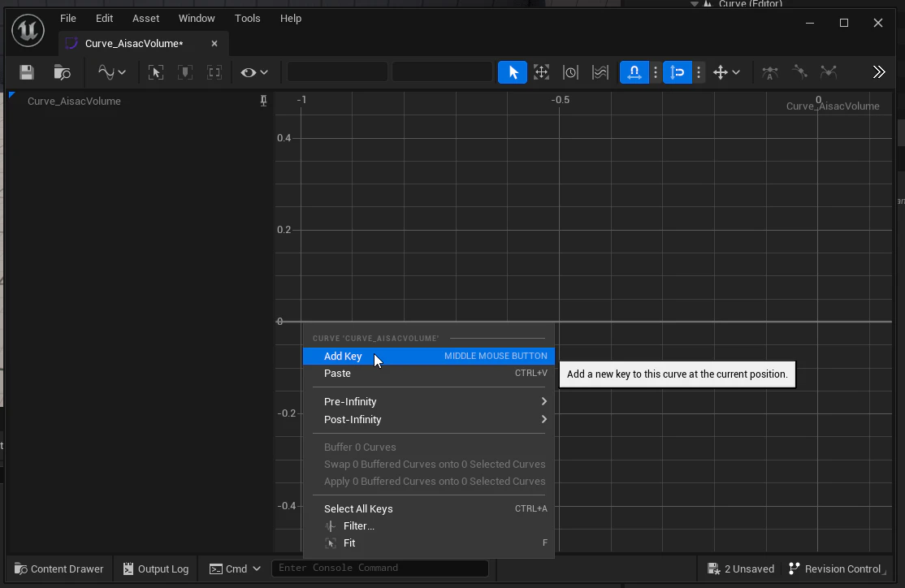The height and width of the screenshot is (588, 905).
Task: Open the File menu
Action: (68, 19)
